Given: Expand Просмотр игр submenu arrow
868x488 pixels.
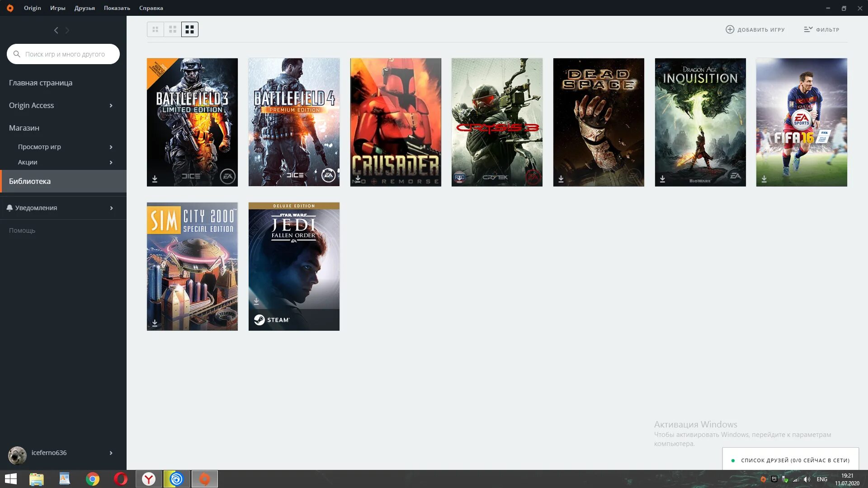Looking at the screenshot, I should click(111, 147).
